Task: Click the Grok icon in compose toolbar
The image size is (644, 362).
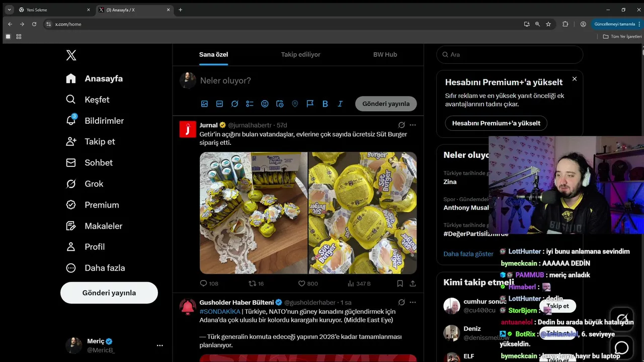Action: 234,104
